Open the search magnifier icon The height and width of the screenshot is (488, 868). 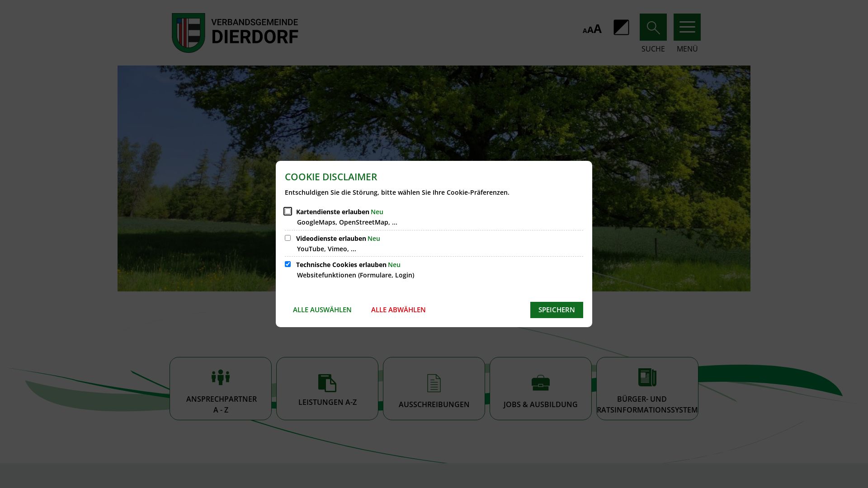coord(653,27)
